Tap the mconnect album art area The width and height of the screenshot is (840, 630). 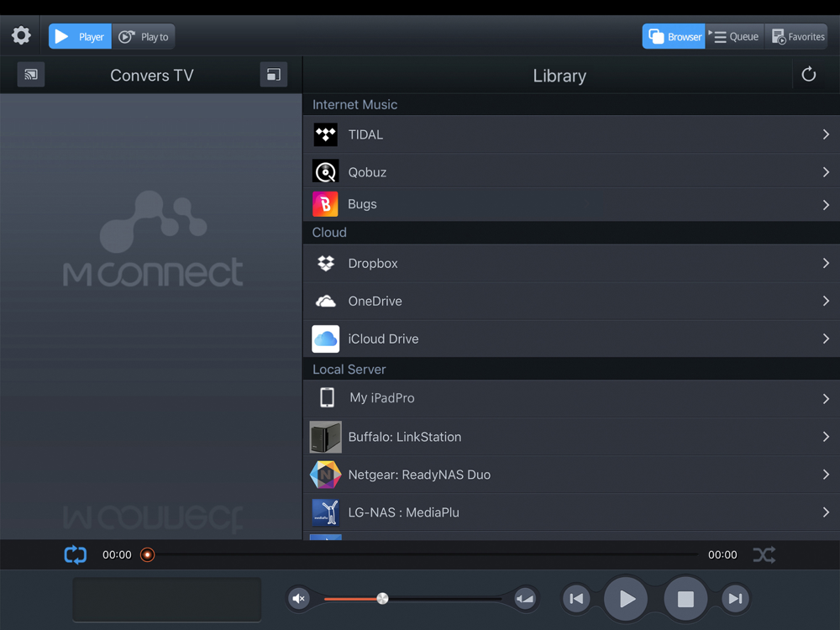(x=151, y=316)
